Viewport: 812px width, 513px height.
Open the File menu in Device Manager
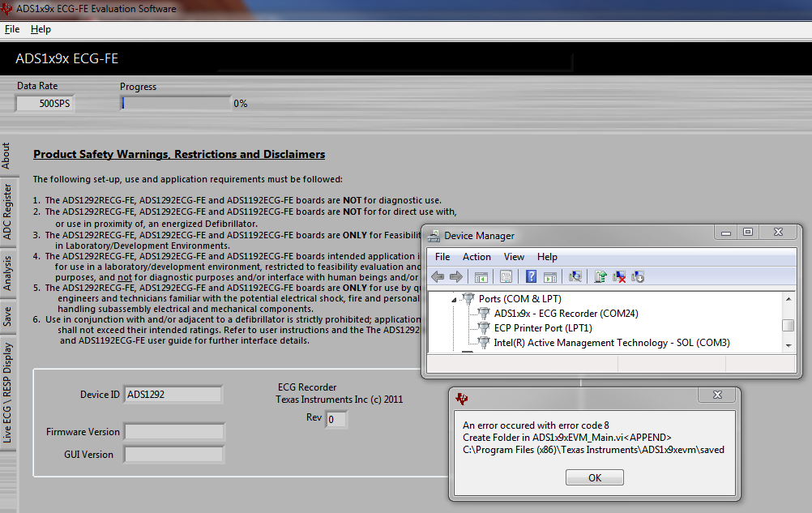click(x=442, y=257)
